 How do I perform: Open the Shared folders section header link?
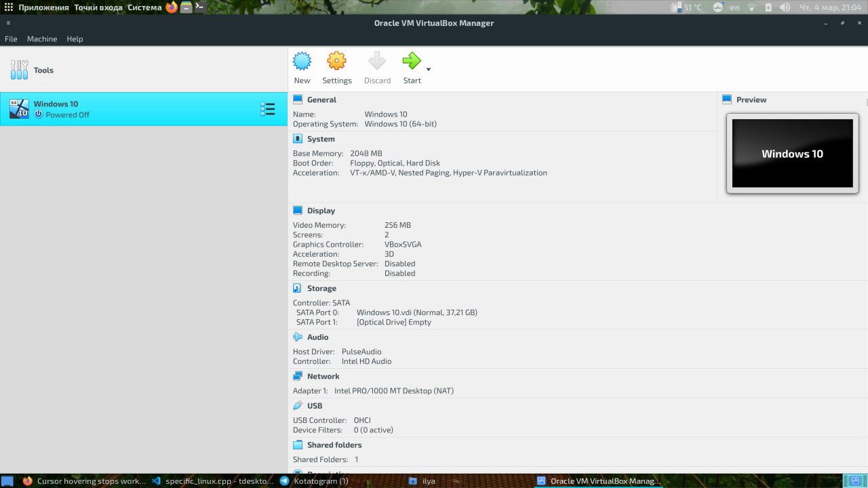click(334, 445)
